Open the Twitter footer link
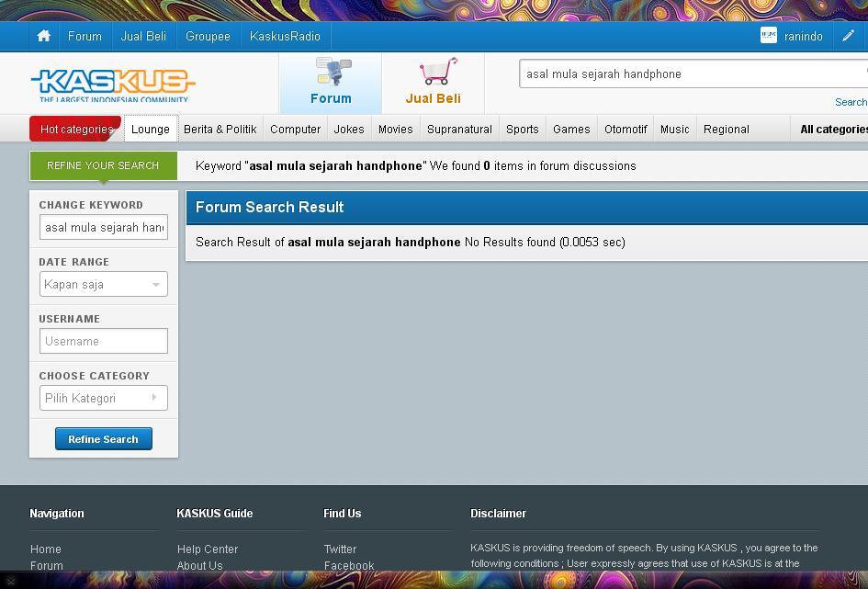 click(x=341, y=549)
